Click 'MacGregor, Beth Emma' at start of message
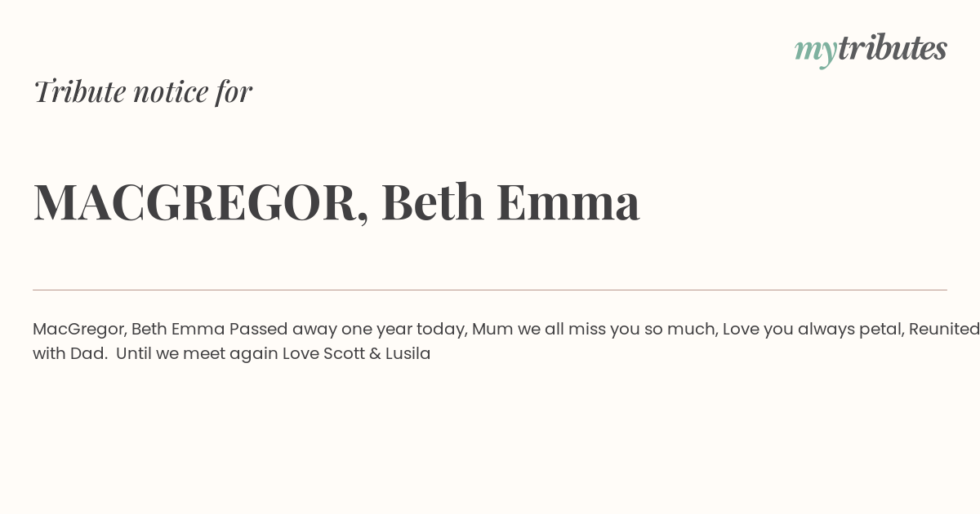The image size is (980, 514). click(x=129, y=330)
